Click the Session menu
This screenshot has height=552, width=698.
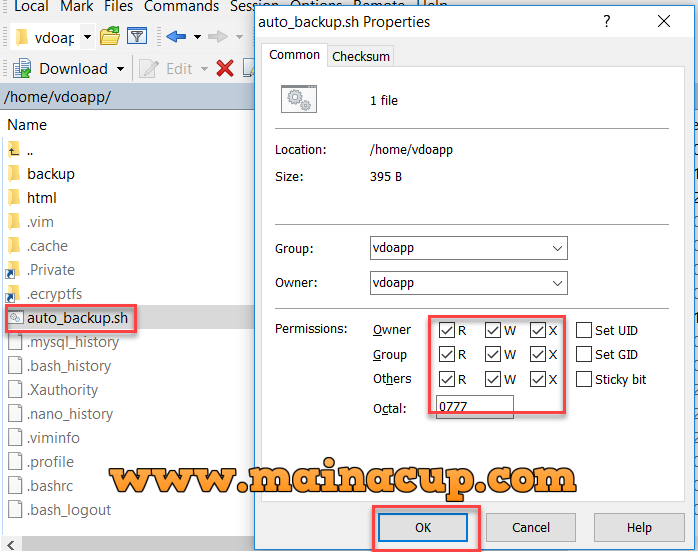click(254, 6)
